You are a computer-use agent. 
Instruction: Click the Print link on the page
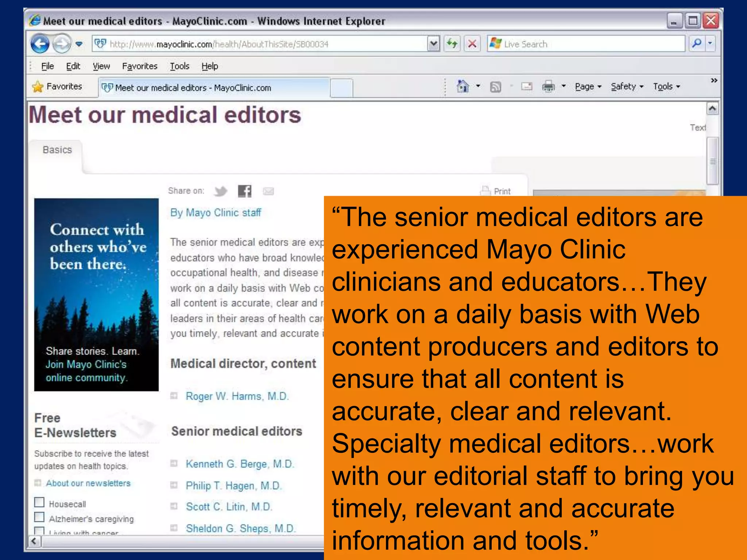[x=496, y=191]
